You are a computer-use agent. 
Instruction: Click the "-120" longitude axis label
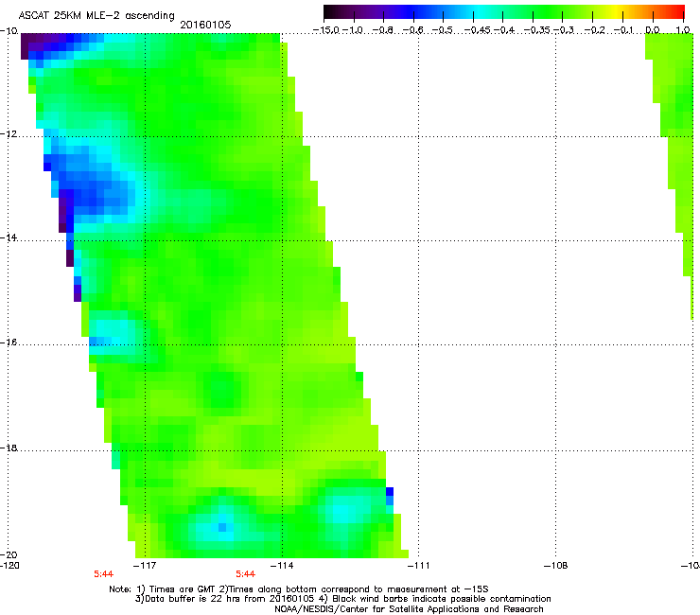[x=9, y=566]
